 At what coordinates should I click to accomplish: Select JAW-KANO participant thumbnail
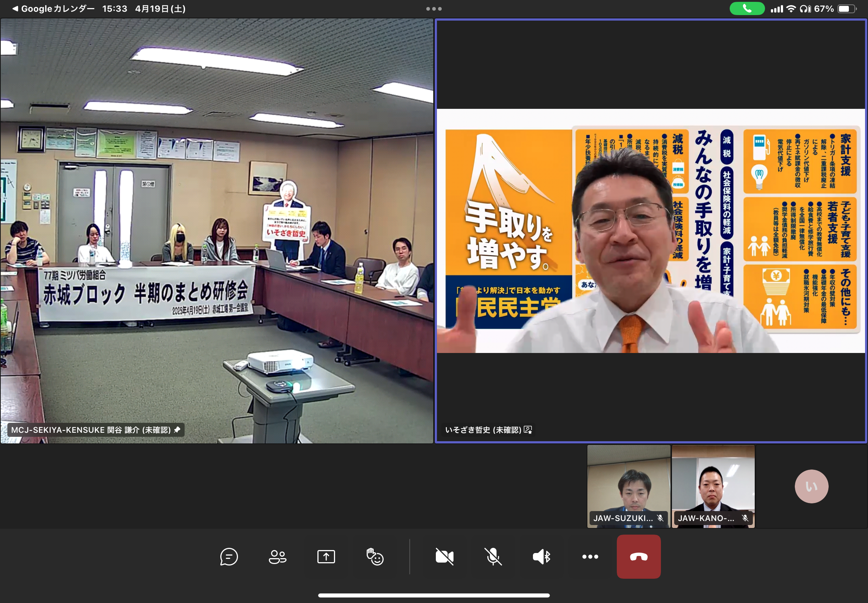click(x=713, y=486)
